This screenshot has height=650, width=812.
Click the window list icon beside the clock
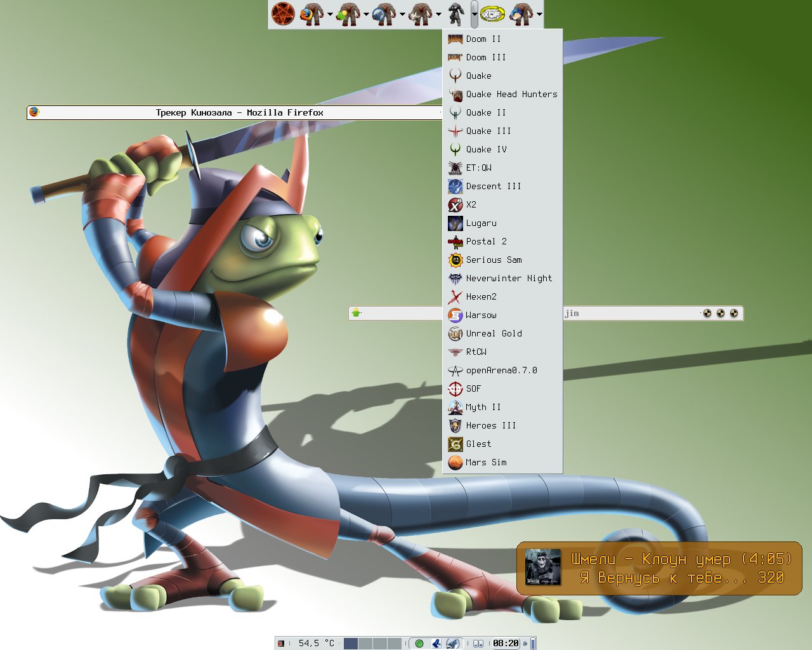pos(479,643)
